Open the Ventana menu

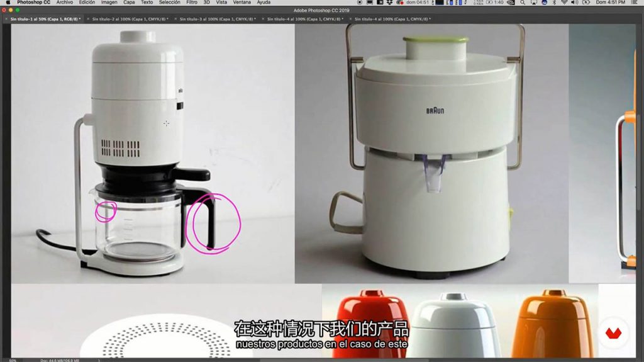[x=242, y=3]
